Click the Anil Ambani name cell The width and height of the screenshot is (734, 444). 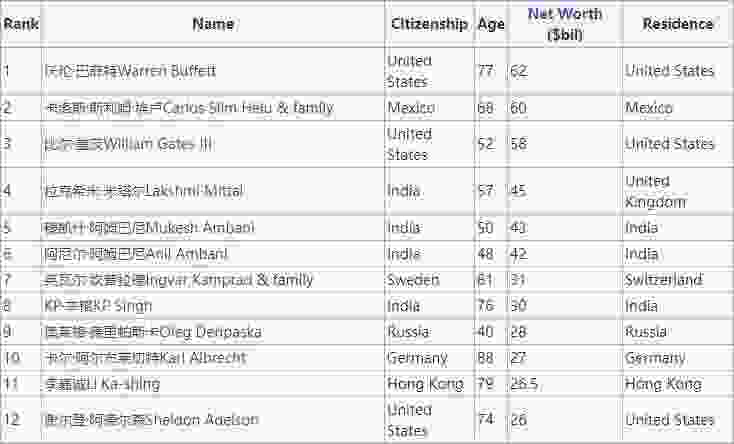click(137, 254)
